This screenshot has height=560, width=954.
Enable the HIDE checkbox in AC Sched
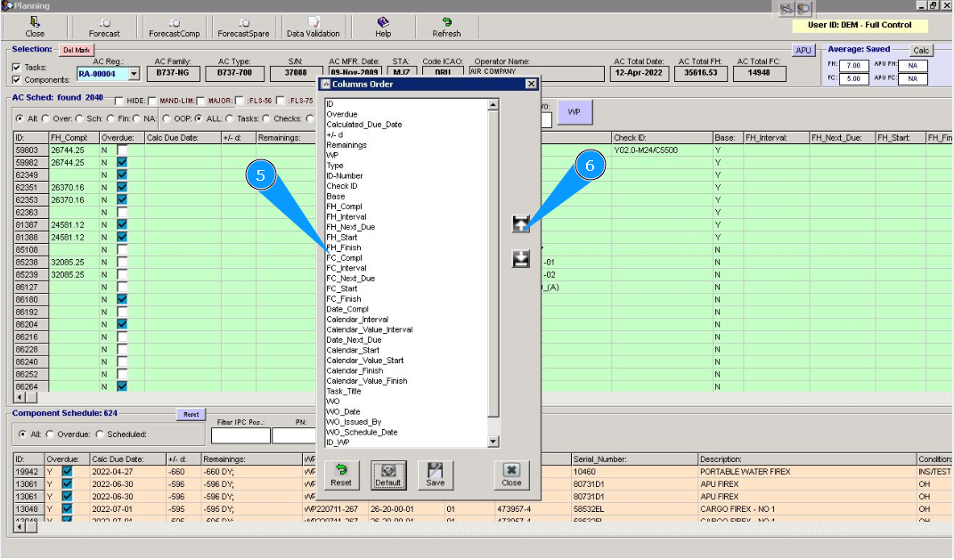tap(119, 101)
